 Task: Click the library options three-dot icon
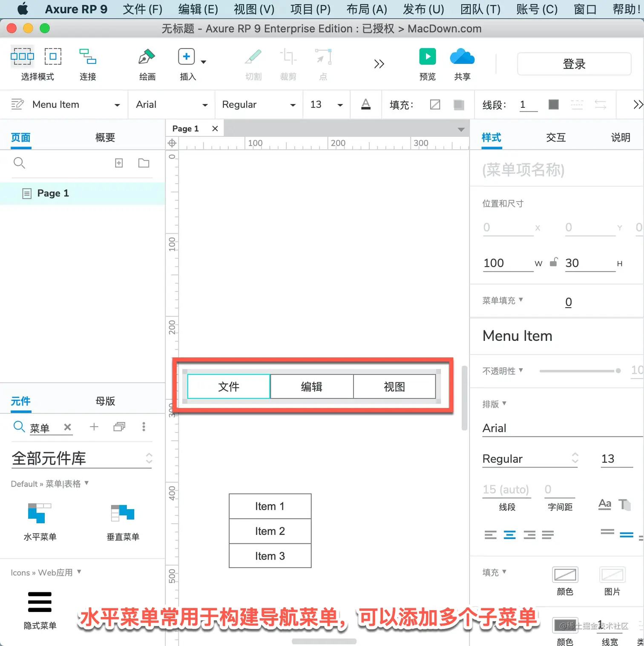click(x=144, y=427)
